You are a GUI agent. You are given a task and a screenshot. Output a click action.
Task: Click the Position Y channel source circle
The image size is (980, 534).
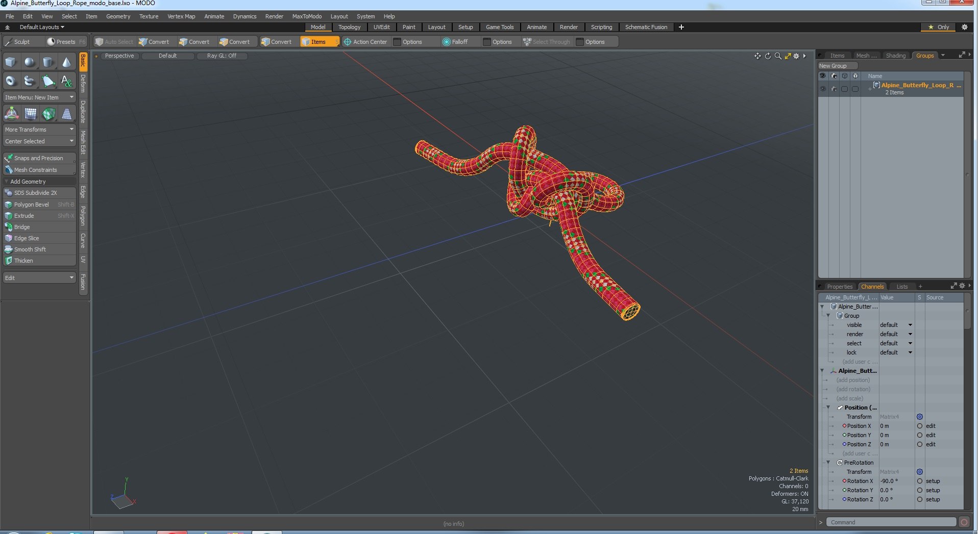920,435
